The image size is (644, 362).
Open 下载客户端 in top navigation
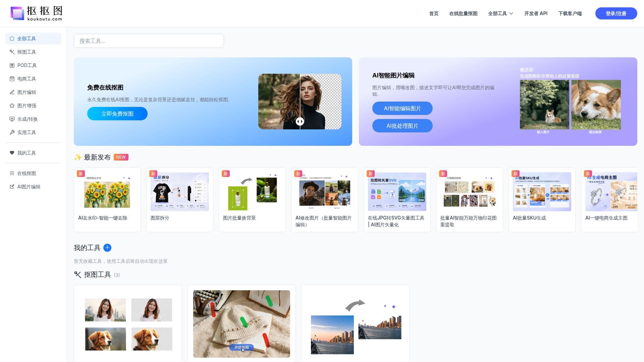click(570, 13)
